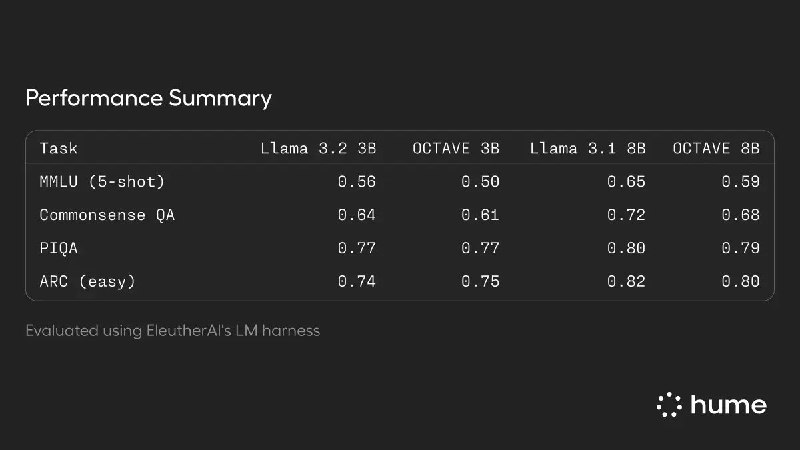Select ARC (easy) score for Llama 3.1 8B
Viewport: 800px width, 450px height.
point(627,281)
